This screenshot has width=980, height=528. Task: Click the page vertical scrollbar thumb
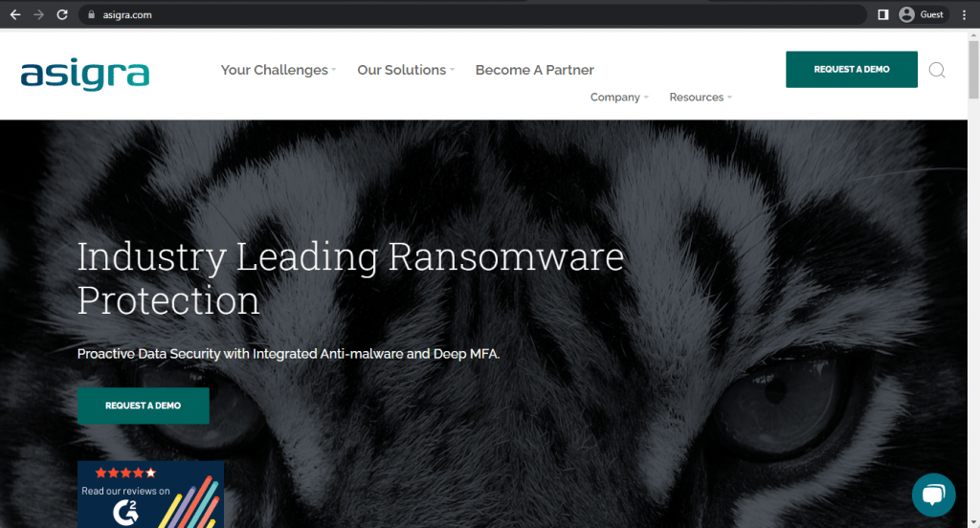pos(973,69)
